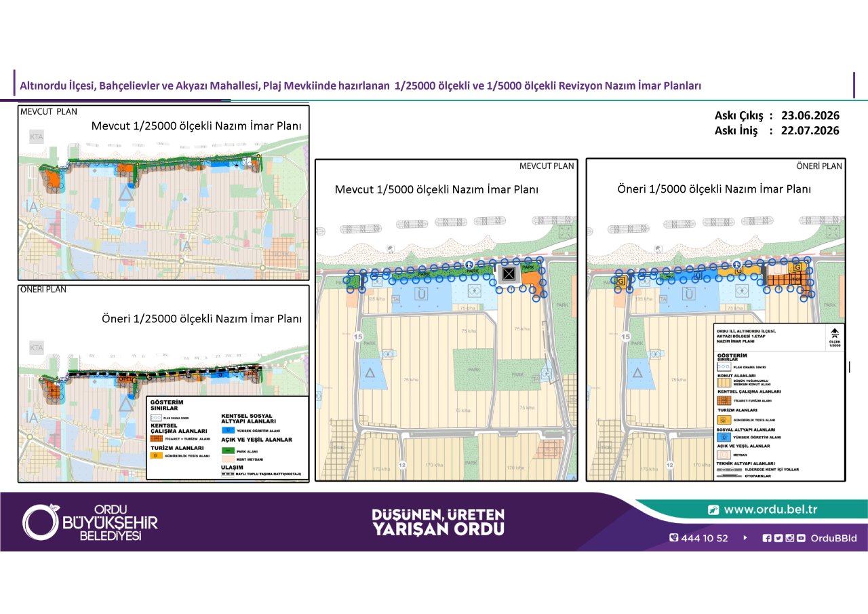
Task: Click the DÜŞÜNEN, ÜRETEN YARIŞAN ORDU slogan
Action: [438, 522]
